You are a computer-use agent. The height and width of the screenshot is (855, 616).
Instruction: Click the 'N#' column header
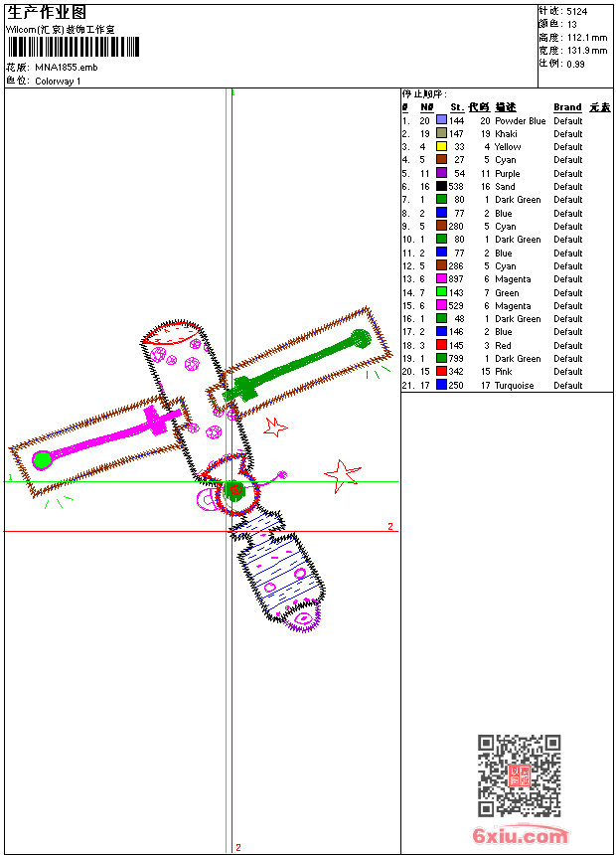427,107
